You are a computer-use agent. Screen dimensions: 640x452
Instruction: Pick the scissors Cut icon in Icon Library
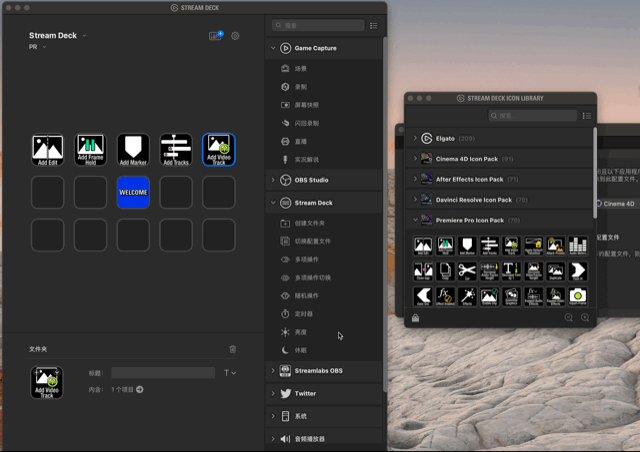tap(467, 271)
